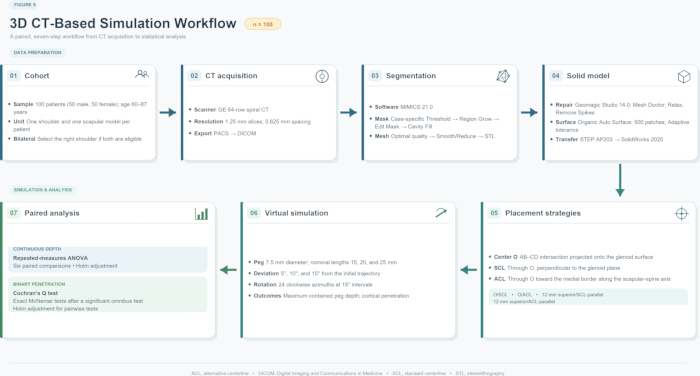Click the step number 03 badge
The image size is (700, 376).
(x=375, y=75)
